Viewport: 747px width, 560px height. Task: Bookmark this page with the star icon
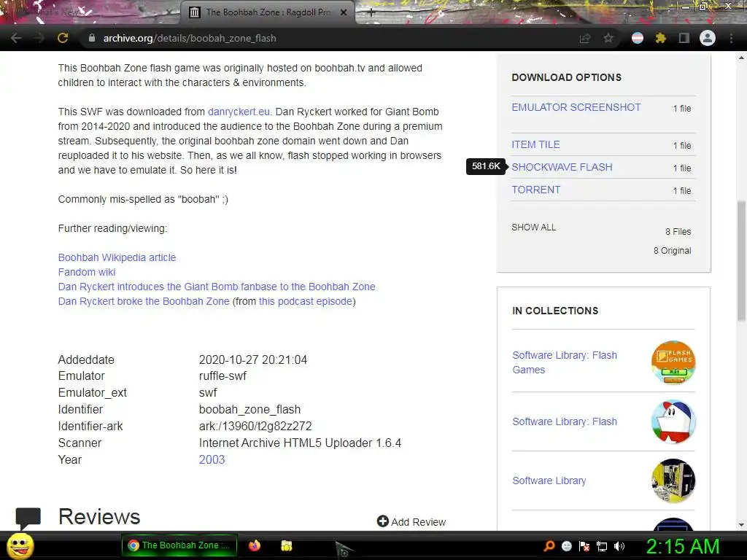(608, 38)
